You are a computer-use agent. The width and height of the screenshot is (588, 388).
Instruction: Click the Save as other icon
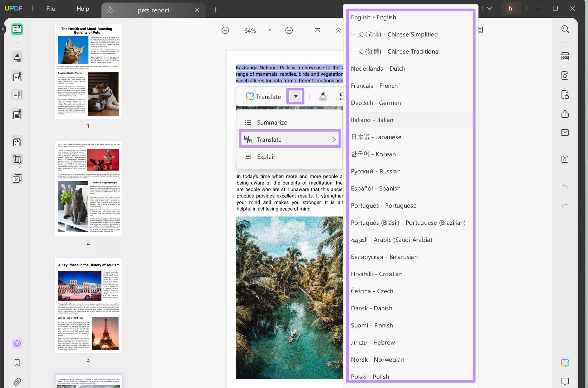[565, 159]
